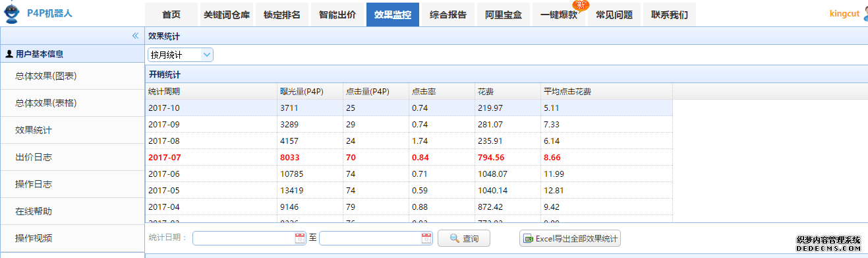868x258 pixels.
Task: Select the highlighted 2017-07 row
Action: pos(409,157)
